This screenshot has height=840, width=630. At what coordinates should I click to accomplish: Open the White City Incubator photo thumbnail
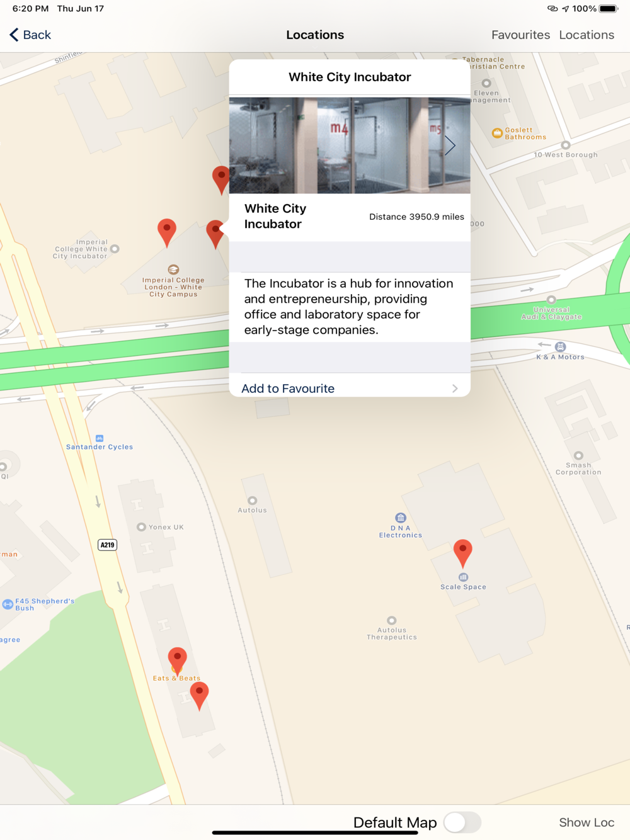(x=350, y=145)
